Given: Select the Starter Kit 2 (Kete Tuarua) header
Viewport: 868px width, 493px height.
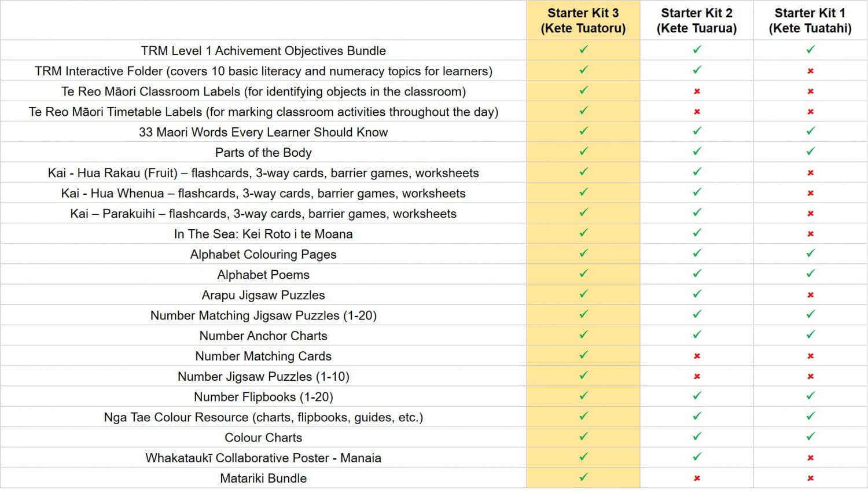Looking at the screenshot, I should pyautogui.click(x=697, y=21).
